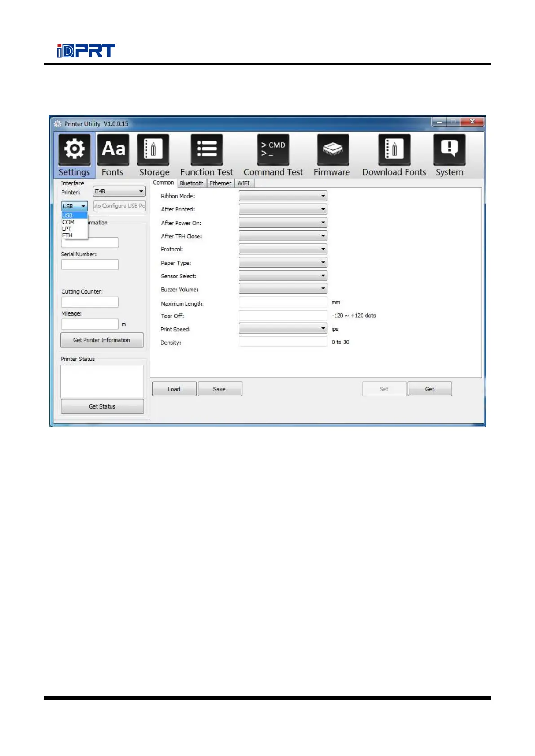Click Get Printer Information button
The image size is (535, 756).
[102, 340]
